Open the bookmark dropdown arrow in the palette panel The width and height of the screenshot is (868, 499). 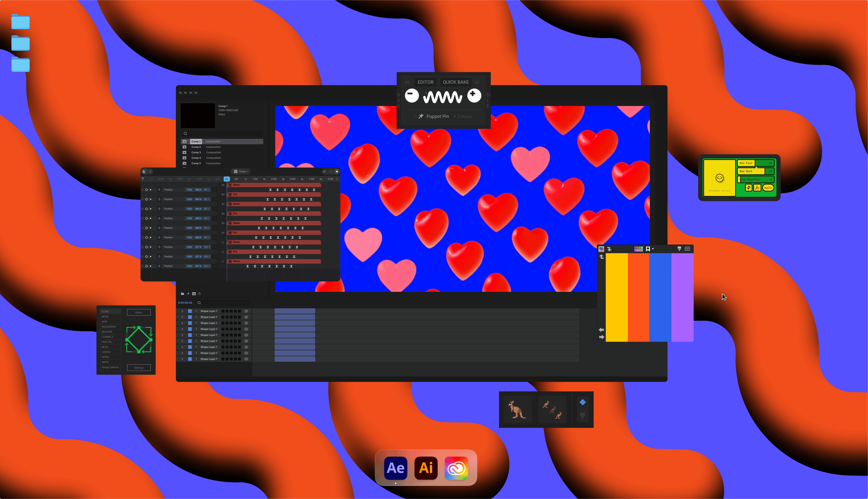pos(653,249)
